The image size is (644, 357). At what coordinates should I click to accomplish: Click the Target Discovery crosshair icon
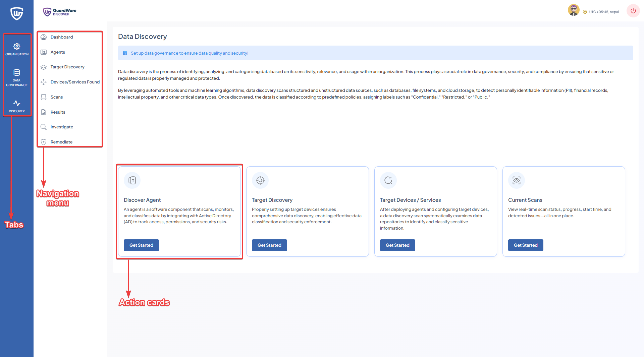click(x=260, y=181)
